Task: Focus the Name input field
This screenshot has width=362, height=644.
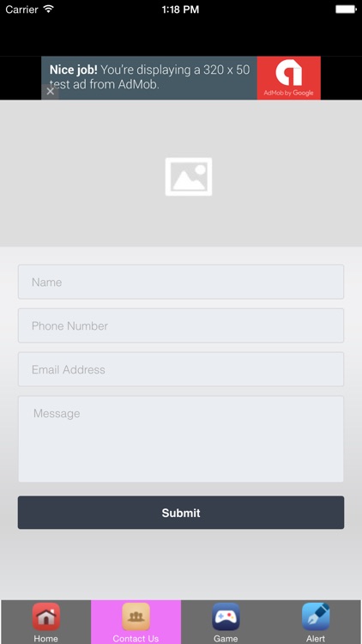Action: [x=181, y=282]
